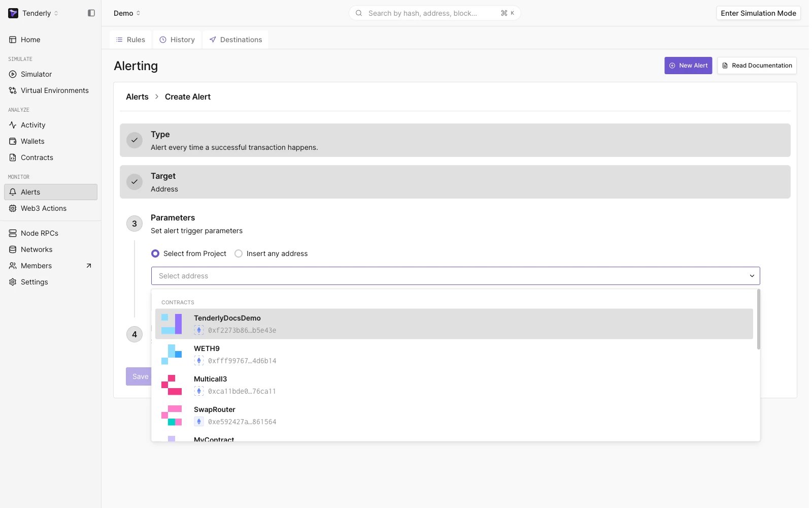812x508 pixels.
Task: Click the Settings gear icon
Action: [13, 282]
